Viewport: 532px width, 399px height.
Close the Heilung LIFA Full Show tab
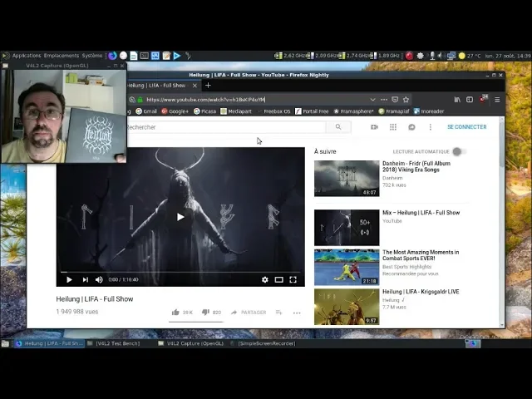(195, 86)
